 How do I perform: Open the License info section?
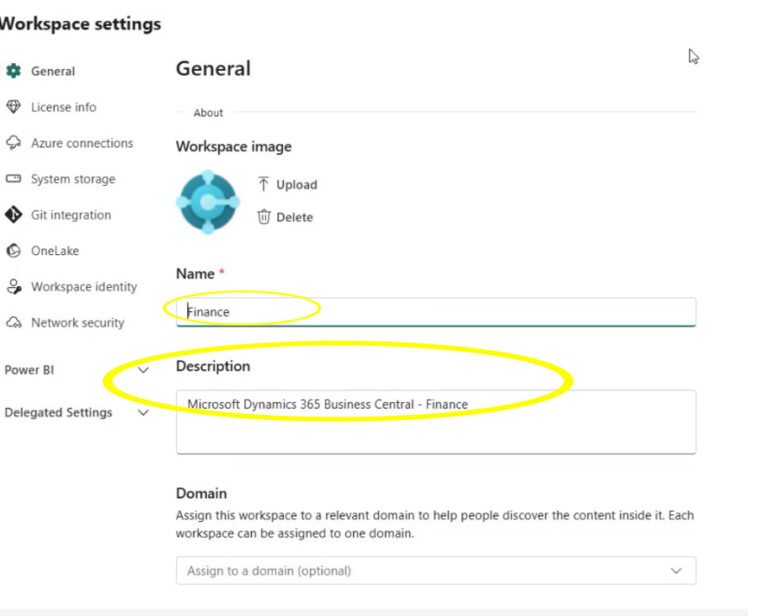coord(64,107)
